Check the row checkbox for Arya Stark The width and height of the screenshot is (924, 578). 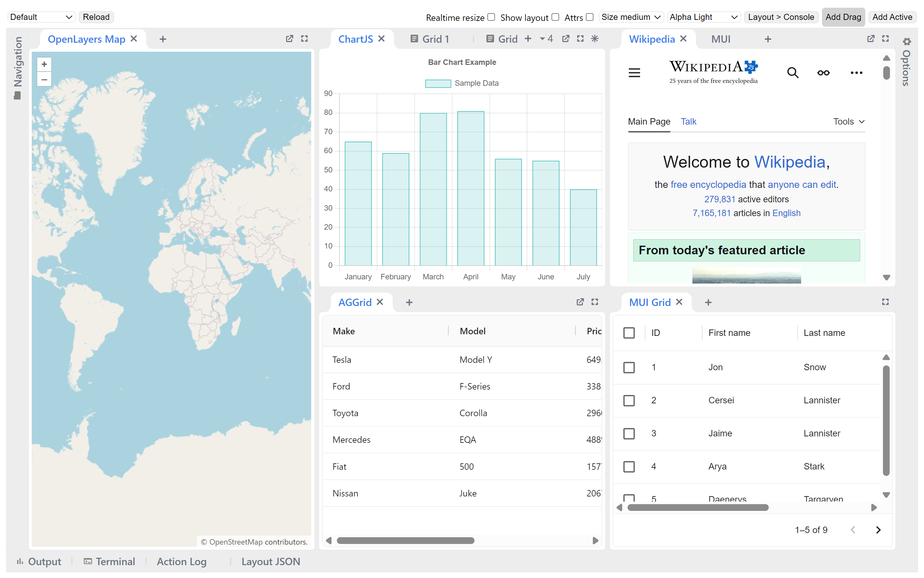coord(629,466)
